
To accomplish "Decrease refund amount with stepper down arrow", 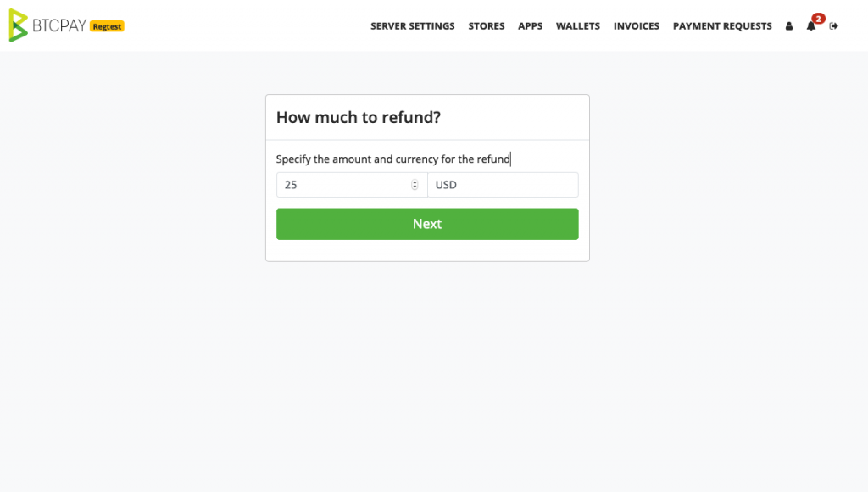I will click(x=415, y=187).
